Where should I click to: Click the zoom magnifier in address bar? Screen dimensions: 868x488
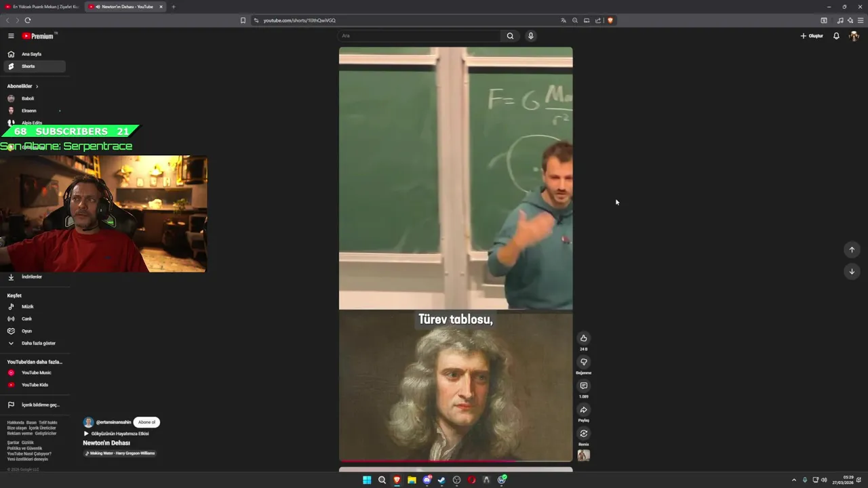click(x=575, y=20)
